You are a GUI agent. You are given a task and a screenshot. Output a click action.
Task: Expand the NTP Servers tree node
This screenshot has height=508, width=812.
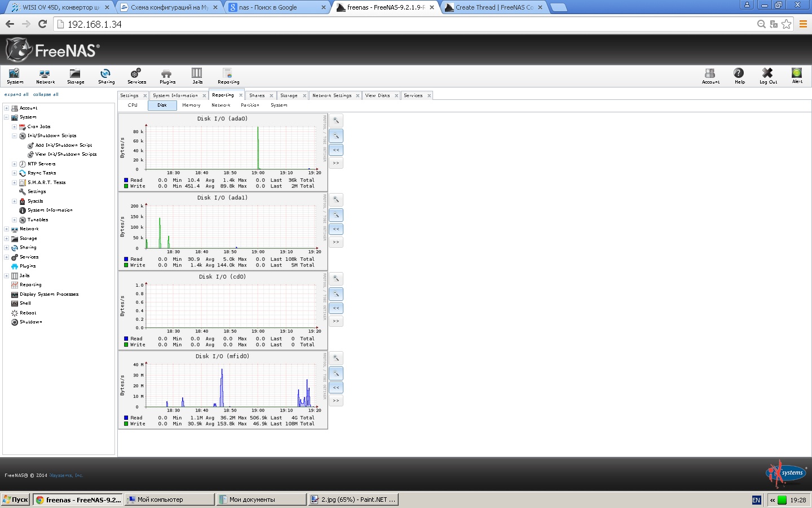click(x=14, y=164)
